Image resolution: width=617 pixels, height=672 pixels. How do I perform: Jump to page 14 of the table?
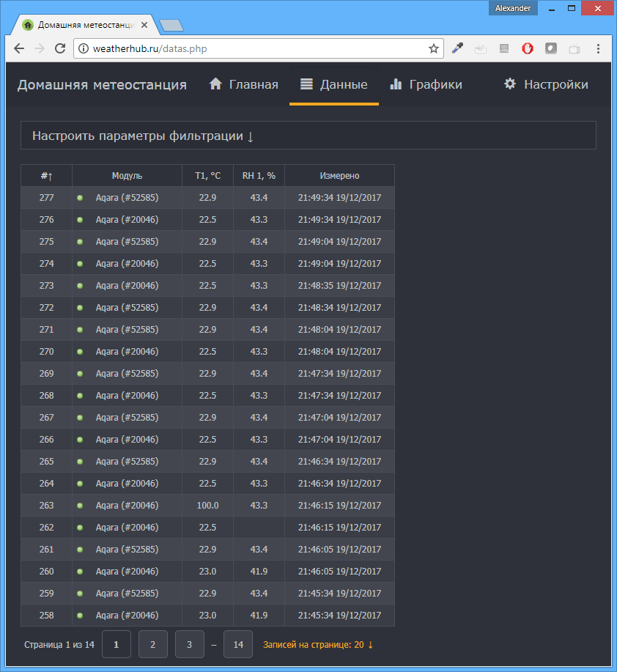click(x=237, y=644)
